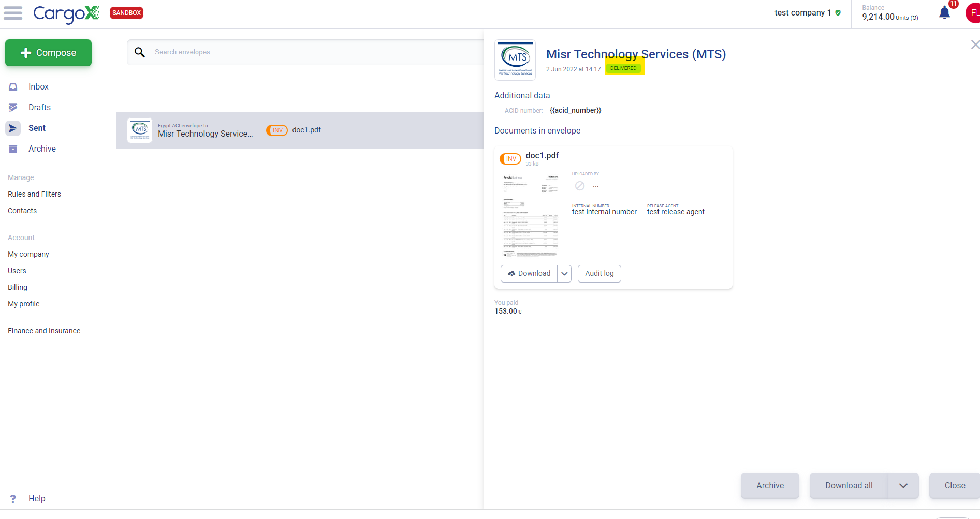The image size is (980, 519).
Task: Click the INV badge on doc1.pdf card
Action: (510, 159)
